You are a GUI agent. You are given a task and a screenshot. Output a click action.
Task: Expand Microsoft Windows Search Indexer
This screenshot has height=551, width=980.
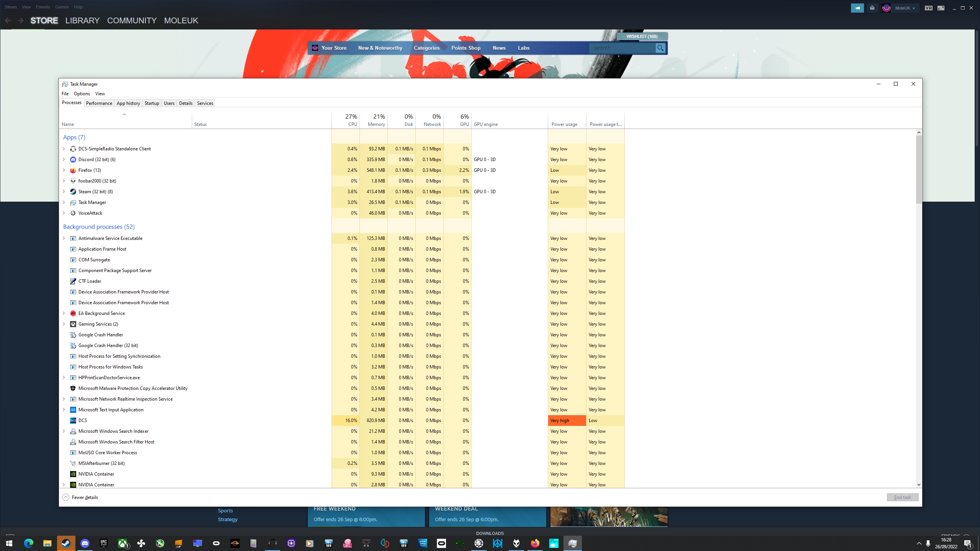[x=64, y=431]
